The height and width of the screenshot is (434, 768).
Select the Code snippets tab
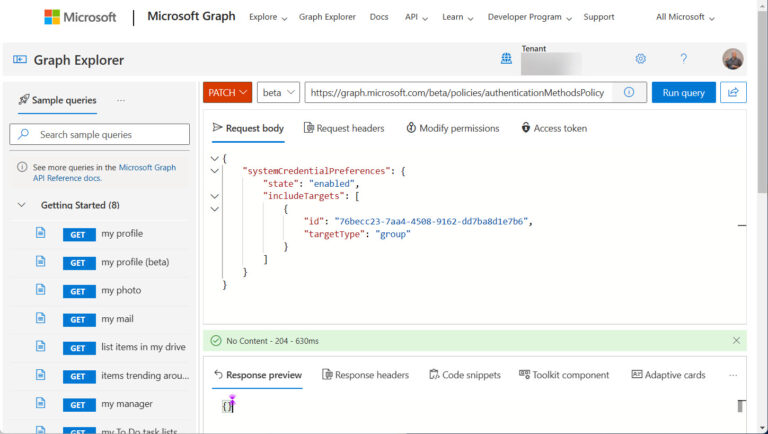464,375
